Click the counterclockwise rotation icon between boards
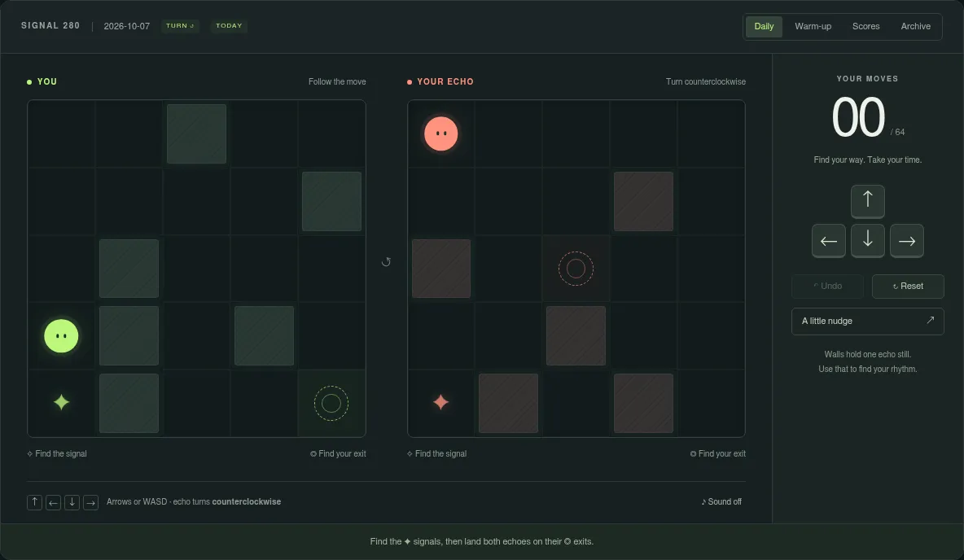Screen dimensions: 964x560 click(386, 262)
